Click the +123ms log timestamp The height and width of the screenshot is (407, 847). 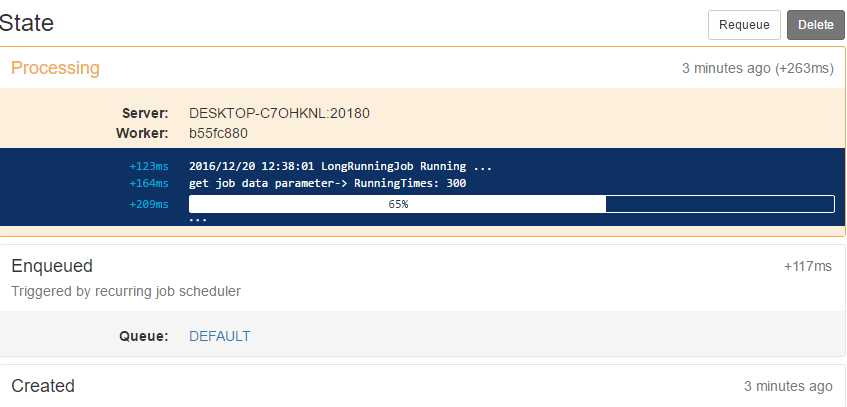click(149, 166)
